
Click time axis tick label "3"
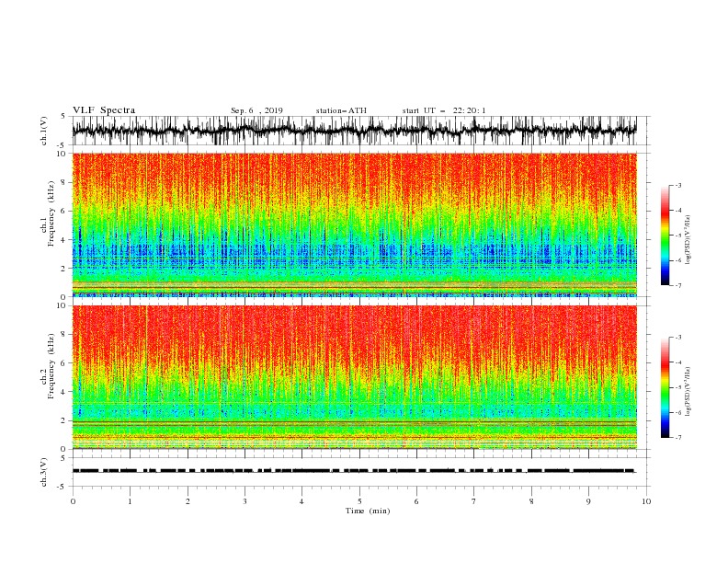[245, 501]
